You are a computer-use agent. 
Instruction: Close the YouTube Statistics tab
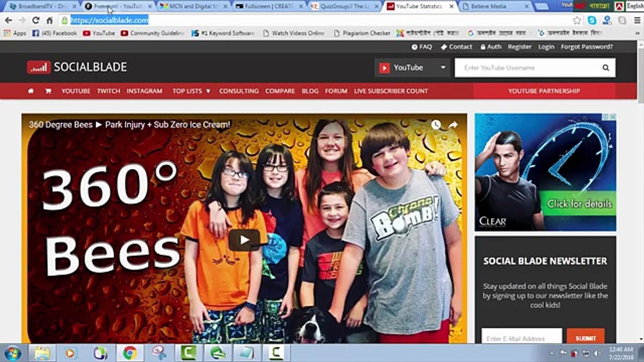pyautogui.click(x=451, y=6)
